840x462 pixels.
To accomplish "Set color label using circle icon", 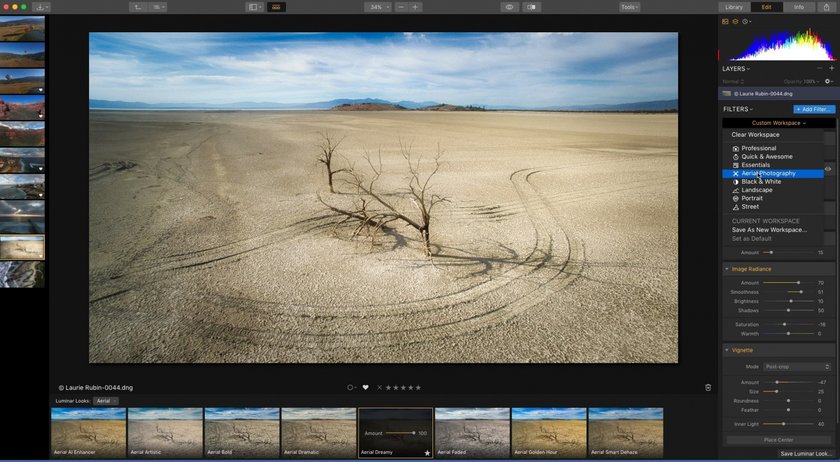I will coord(350,388).
